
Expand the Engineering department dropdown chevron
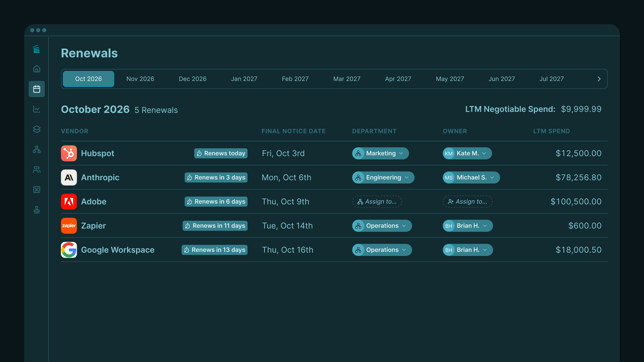pos(407,177)
